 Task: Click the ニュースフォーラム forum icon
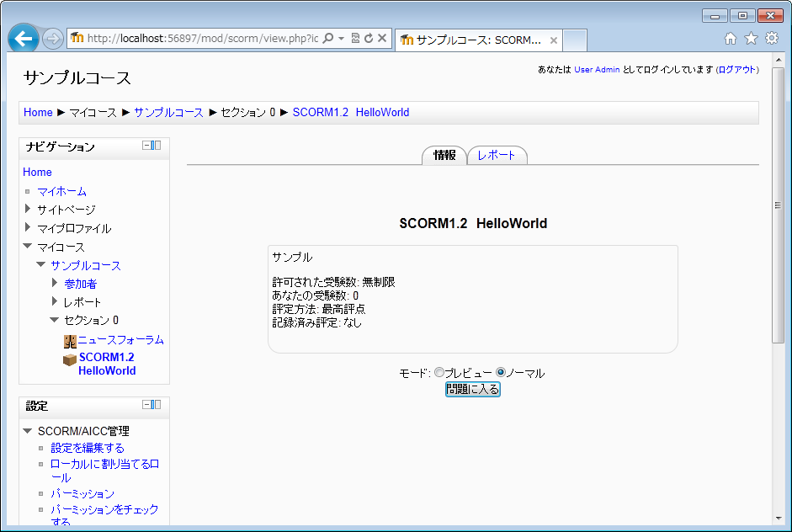tap(70, 341)
